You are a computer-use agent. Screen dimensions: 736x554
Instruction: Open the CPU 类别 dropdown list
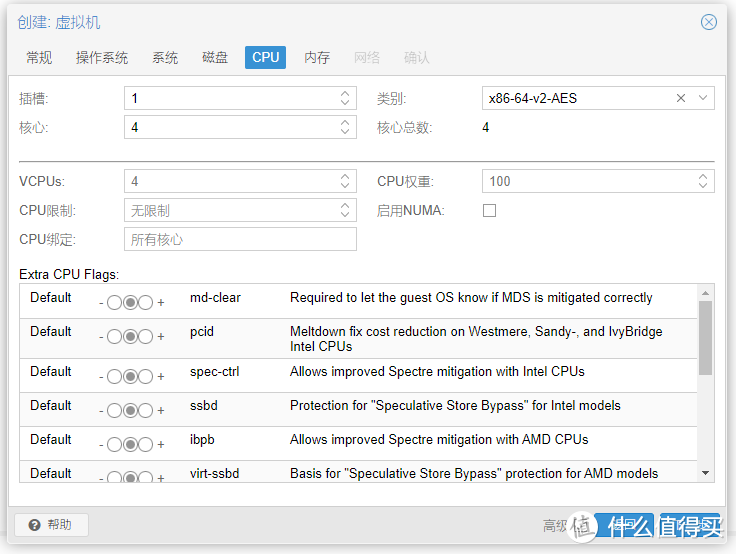tap(703, 98)
